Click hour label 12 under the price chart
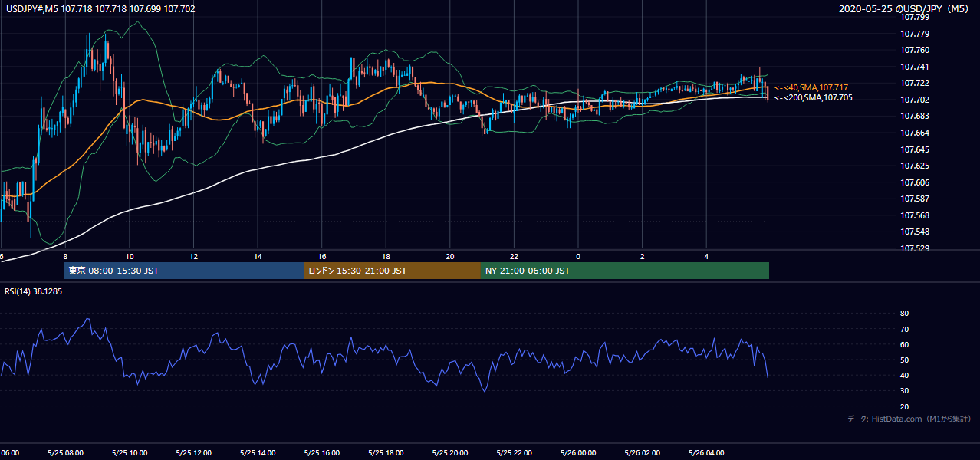Image resolution: width=980 pixels, height=460 pixels. 193,257
